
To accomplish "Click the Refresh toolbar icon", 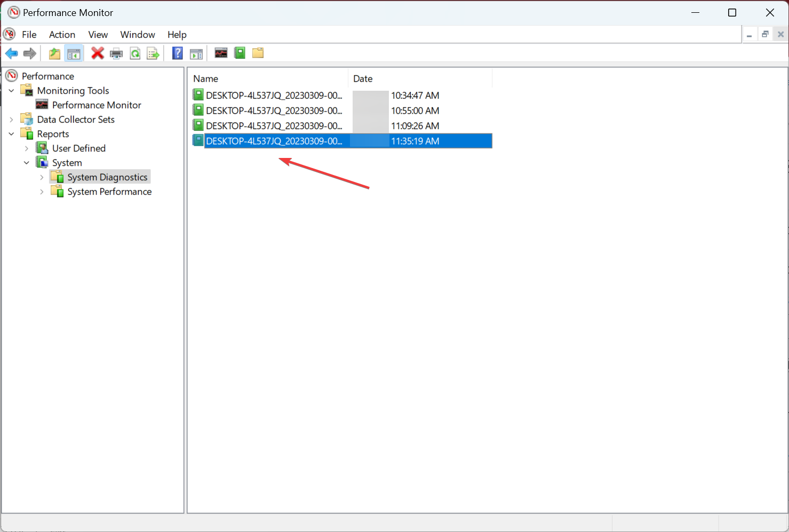I will point(136,53).
